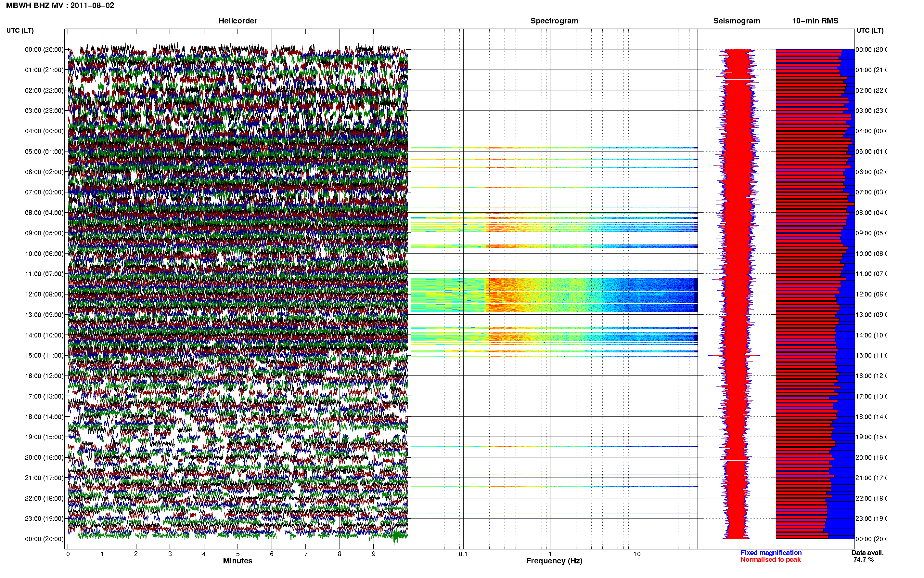The height and width of the screenshot is (578, 924).
Task: Click left axis label 04:00 (00:00)
Action: [44, 131]
